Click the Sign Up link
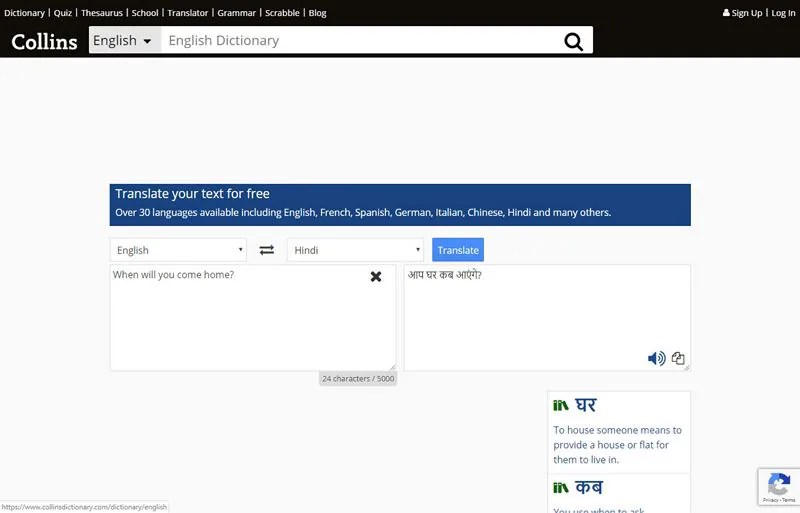The image size is (800, 513). pos(742,13)
